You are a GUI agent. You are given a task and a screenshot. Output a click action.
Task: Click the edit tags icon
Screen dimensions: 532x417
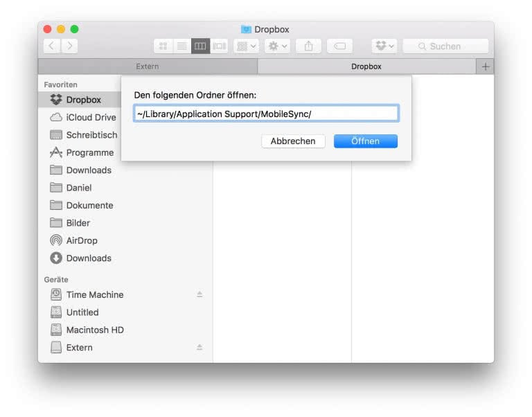pos(339,46)
